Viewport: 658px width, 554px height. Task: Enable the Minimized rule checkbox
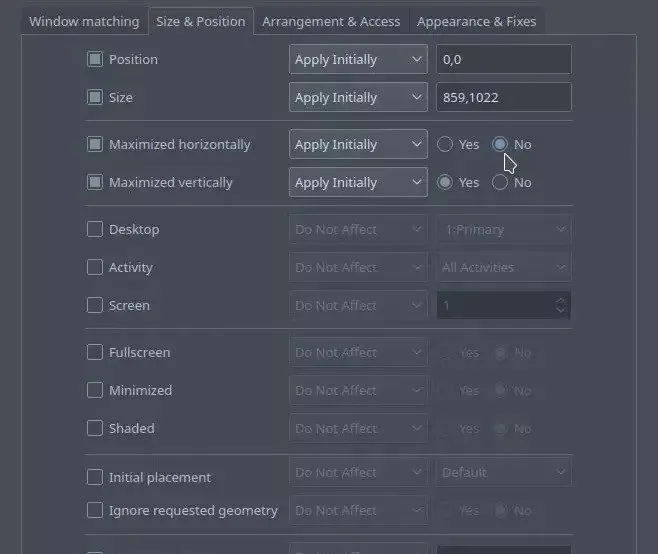tap(95, 390)
